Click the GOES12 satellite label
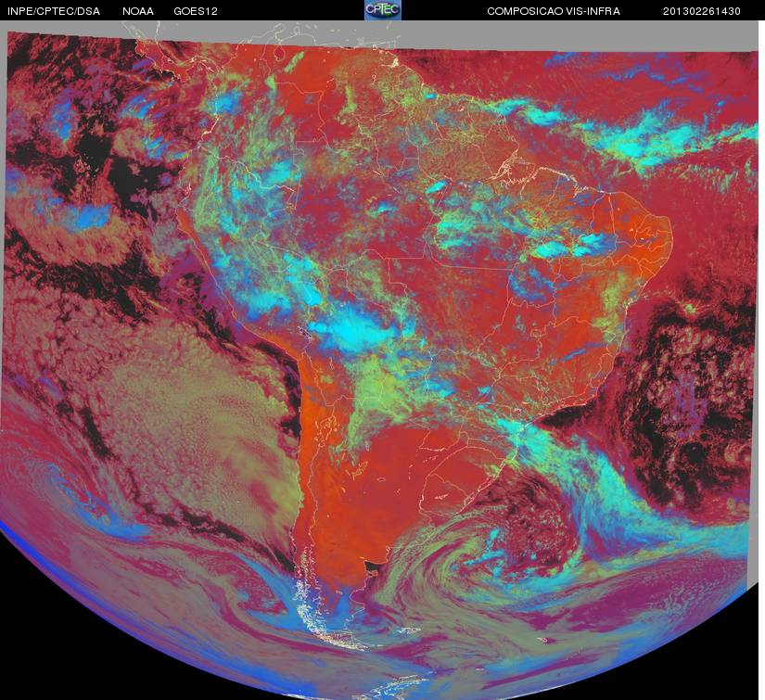The width and height of the screenshot is (765, 700). point(196,11)
